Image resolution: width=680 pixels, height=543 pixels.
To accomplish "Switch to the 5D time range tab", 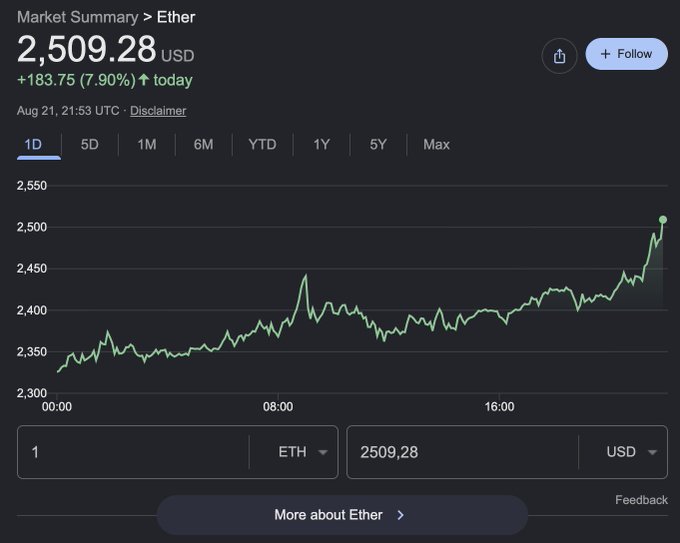I will [90, 144].
